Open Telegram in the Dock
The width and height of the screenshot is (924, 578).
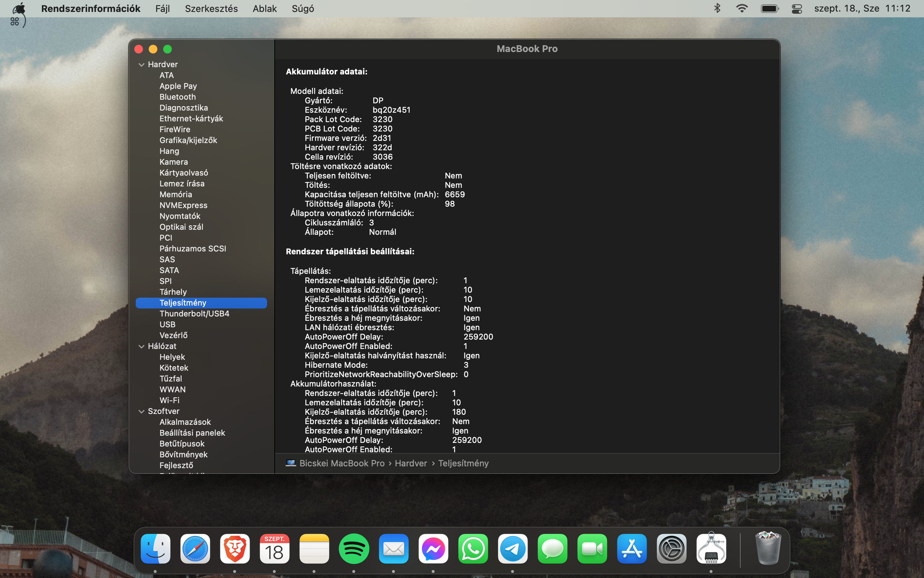[513, 549]
